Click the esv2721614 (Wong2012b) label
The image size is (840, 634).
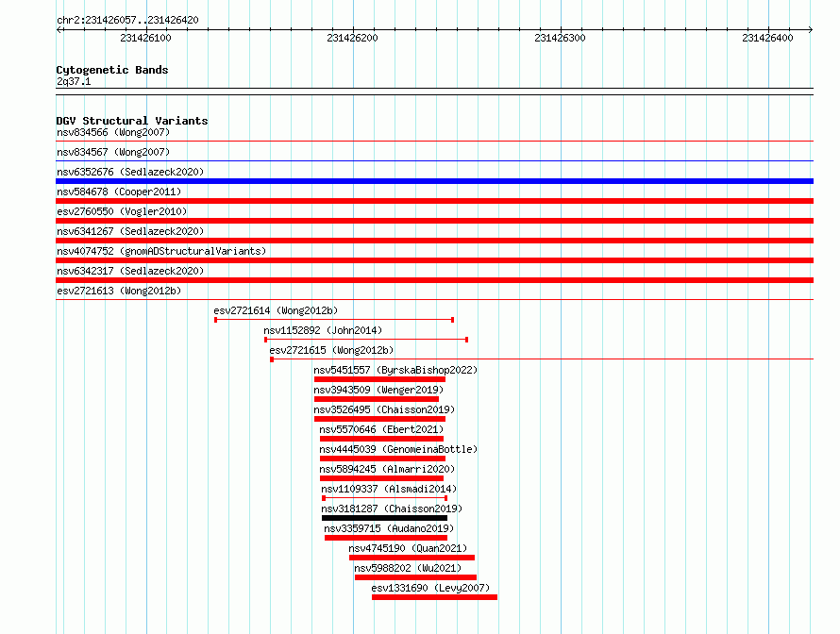coord(276,310)
